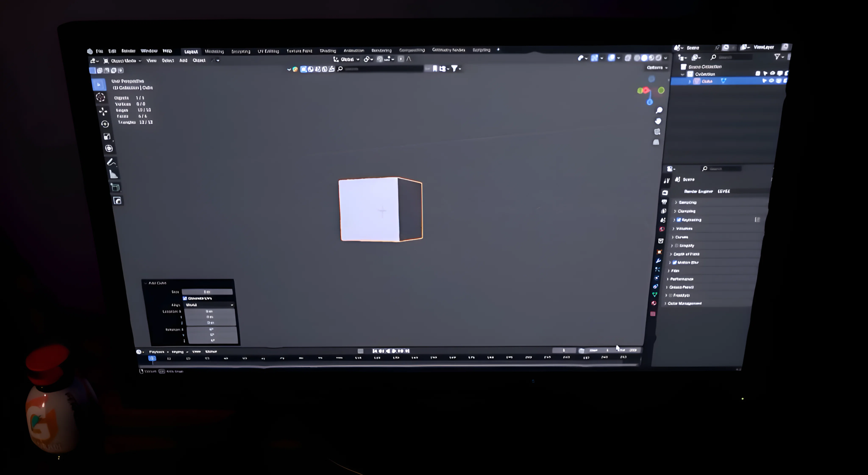The image size is (868, 475).
Task: Open the World properties tab
Action: click(662, 229)
